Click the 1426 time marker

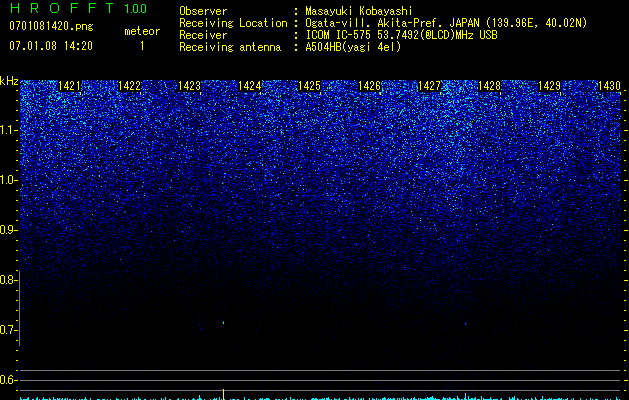(369, 86)
